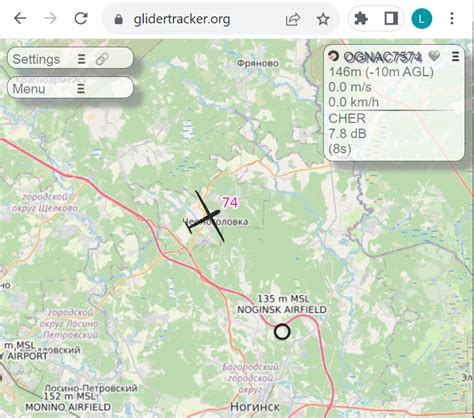Toggle the favorite heart for OGNAC7574
The width and height of the screenshot is (474, 418).
coord(434,56)
